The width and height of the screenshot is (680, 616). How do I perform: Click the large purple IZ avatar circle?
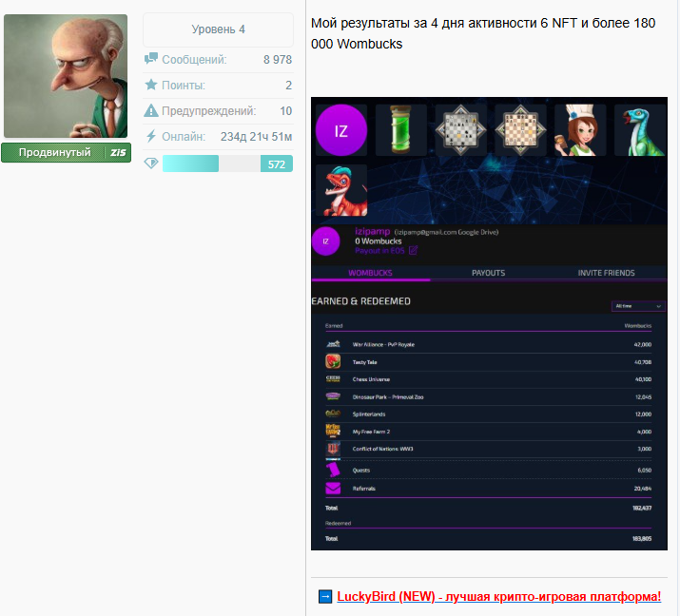point(340,130)
